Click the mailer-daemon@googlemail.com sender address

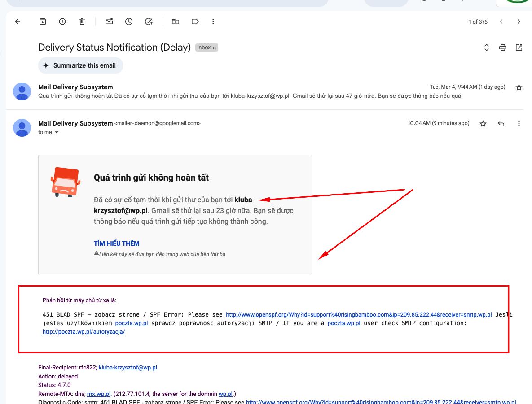(158, 123)
